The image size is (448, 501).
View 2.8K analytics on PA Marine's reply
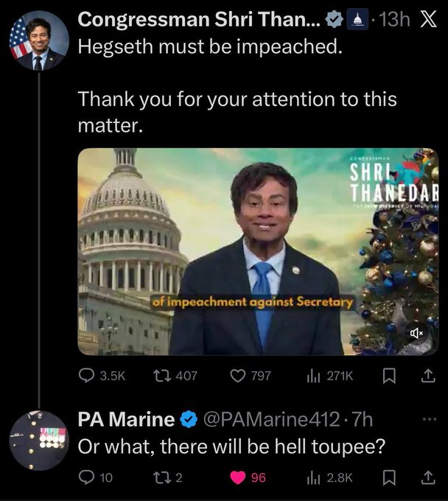(x=313, y=477)
